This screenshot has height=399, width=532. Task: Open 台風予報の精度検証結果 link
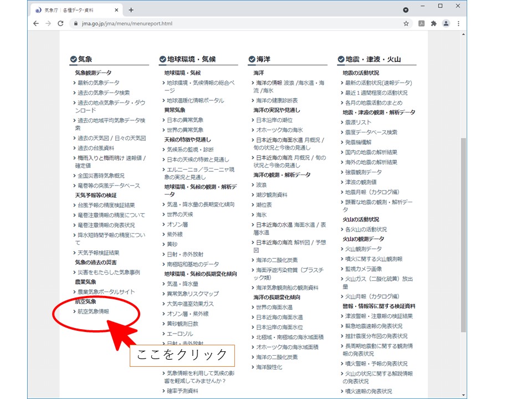106,205
